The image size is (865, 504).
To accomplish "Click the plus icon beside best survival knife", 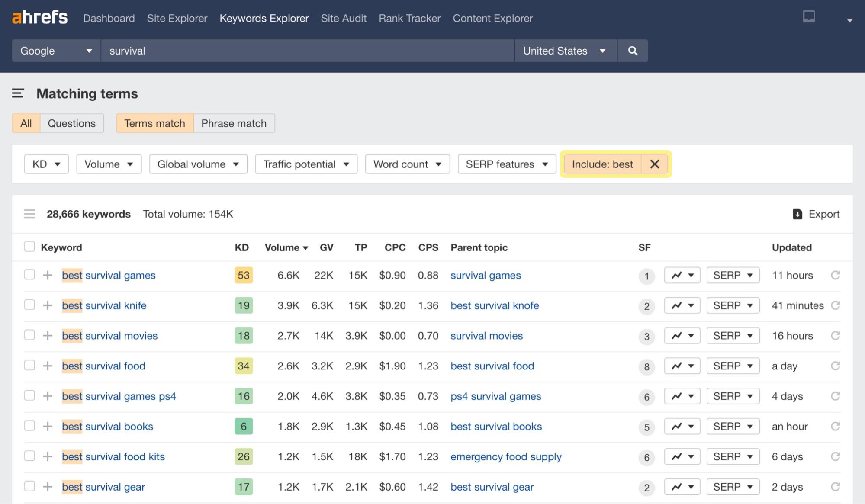I will (48, 305).
